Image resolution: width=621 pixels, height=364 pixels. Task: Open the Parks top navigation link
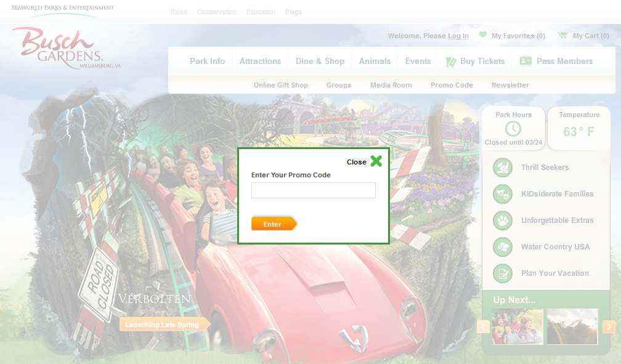(179, 12)
